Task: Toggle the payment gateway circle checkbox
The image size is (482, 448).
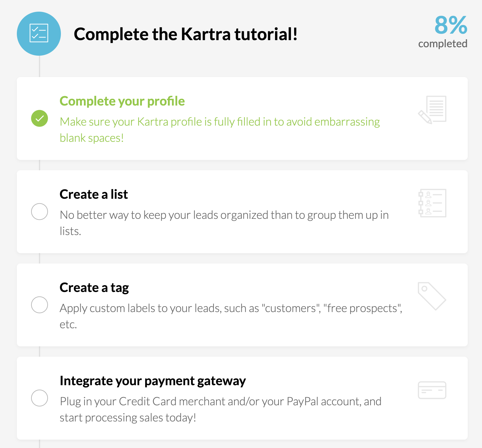Action: pos(40,398)
